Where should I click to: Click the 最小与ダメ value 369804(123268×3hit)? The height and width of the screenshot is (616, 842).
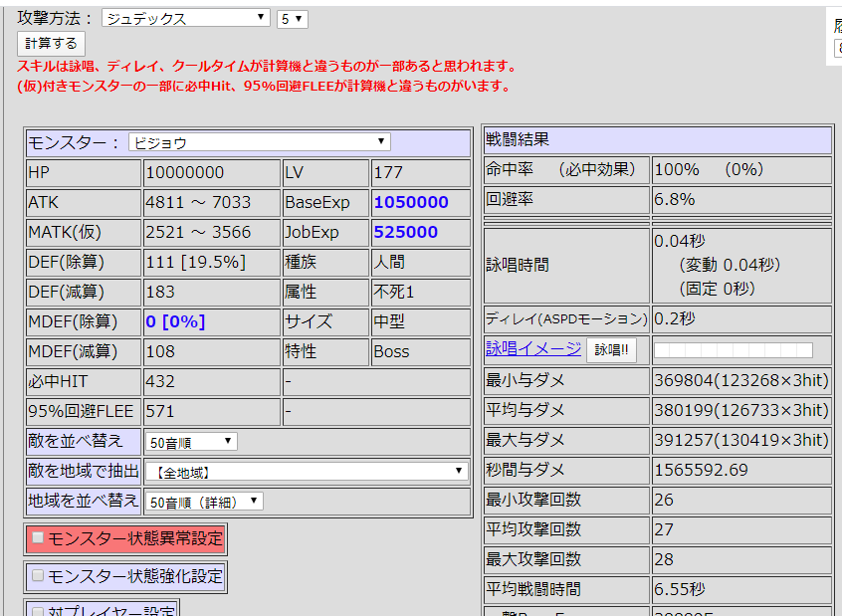741,381
